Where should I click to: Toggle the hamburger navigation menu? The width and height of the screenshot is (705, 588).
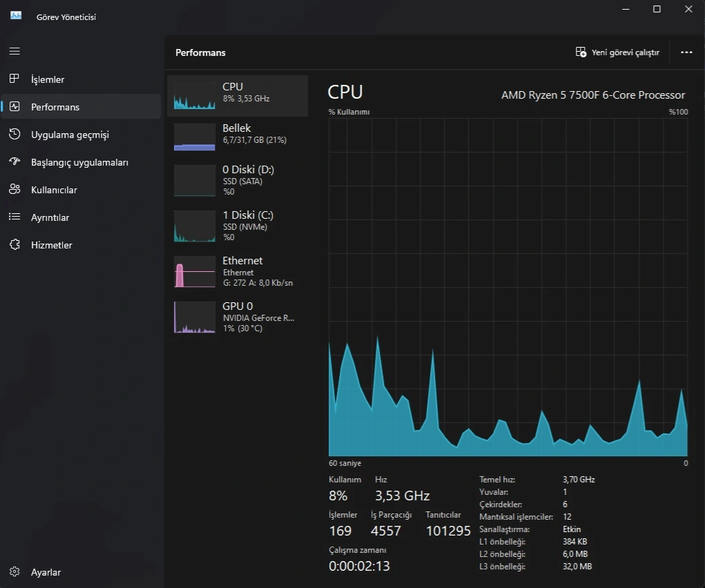pos(15,51)
